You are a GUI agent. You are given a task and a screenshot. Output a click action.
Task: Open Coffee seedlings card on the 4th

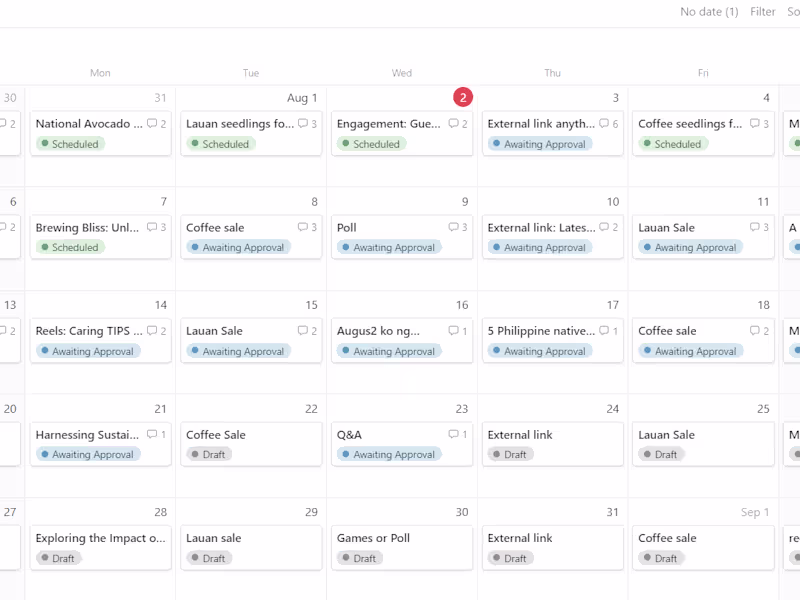(690, 124)
